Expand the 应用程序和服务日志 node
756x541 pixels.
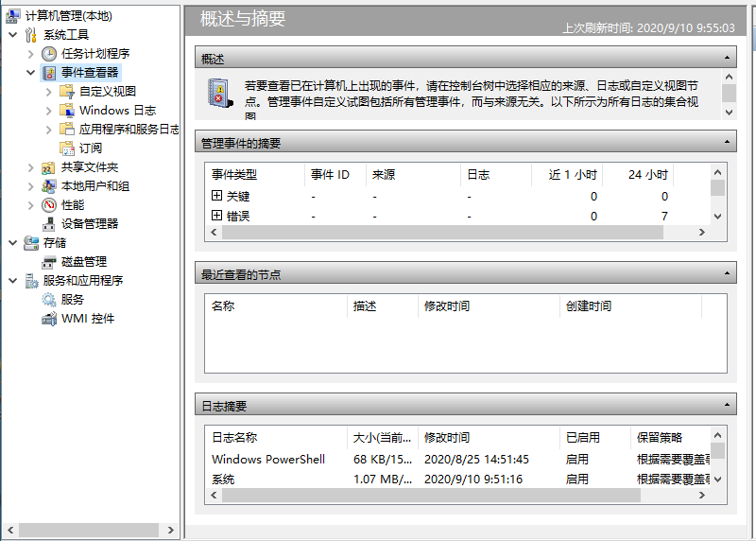point(49,130)
